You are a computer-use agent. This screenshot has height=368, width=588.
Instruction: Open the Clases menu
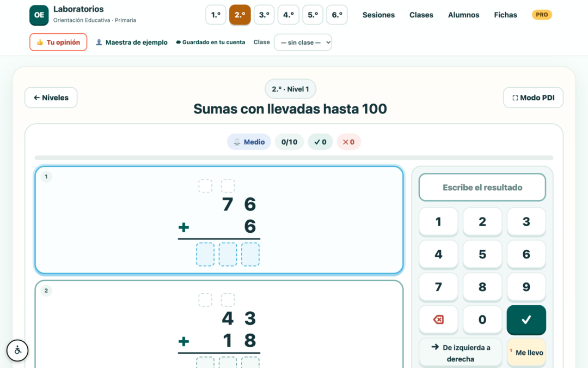(421, 15)
